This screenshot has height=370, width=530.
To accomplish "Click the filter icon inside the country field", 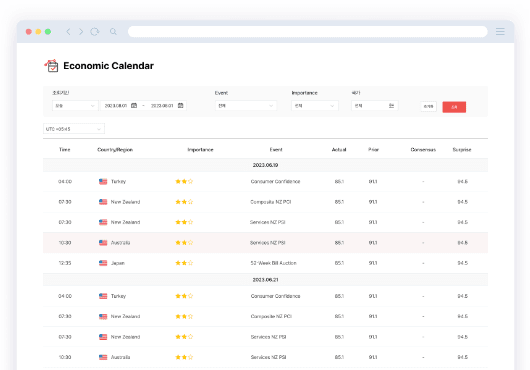I will [x=391, y=106].
